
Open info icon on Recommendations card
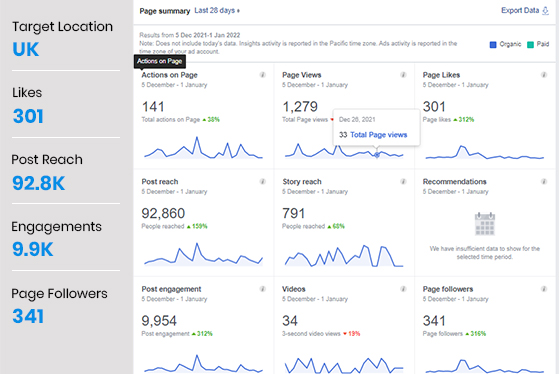(544, 181)
